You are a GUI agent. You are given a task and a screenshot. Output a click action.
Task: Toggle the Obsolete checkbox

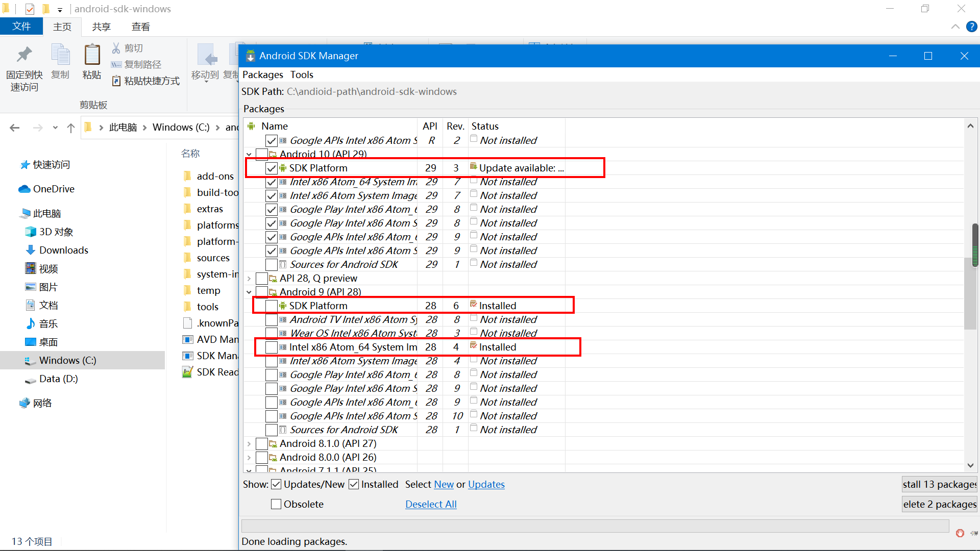pyautogui.click(x=276, y=504)
